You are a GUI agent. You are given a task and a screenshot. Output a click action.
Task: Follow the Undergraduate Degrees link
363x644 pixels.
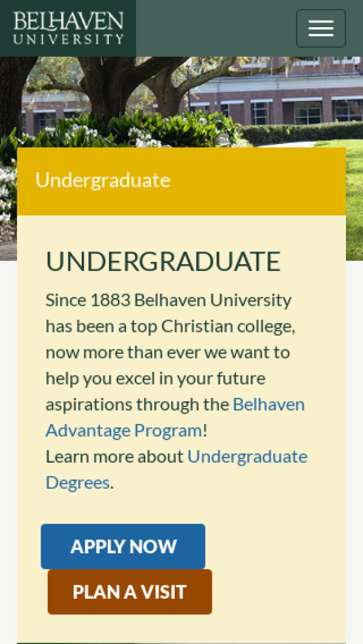point(247,457)
